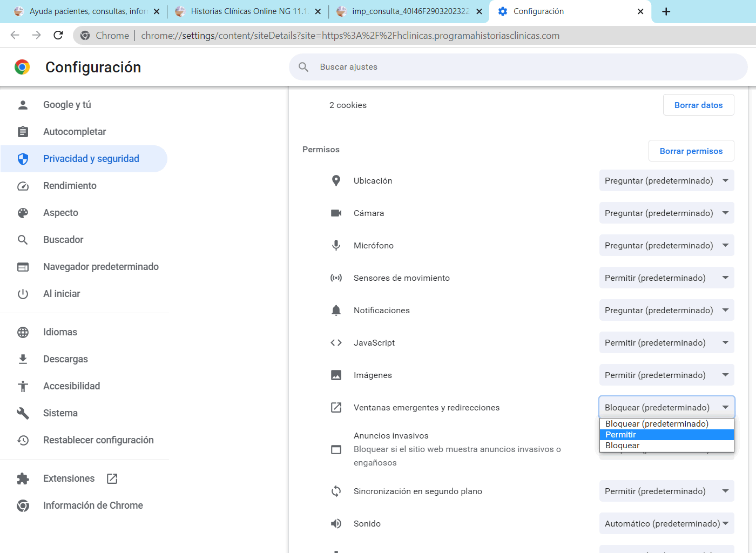Click the Borrar datos button
The width and height of the screenshot is (756, 553).
[698, 105]
